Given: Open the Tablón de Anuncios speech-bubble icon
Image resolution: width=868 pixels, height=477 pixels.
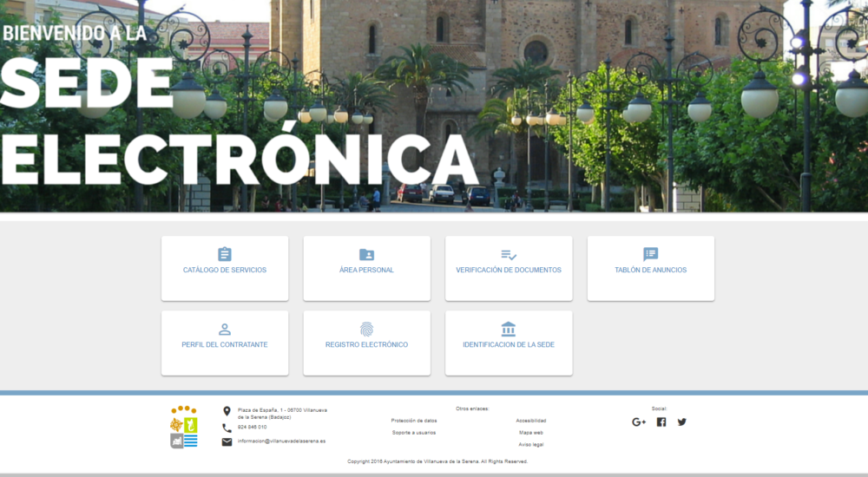Looking at the screenshot, I should (x=650, y=254).
